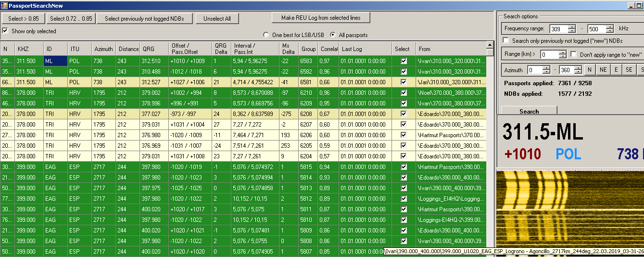Set azimuth to E direction button
The height and width of the screenshot is (257, 644).
[x=616, y=70]
